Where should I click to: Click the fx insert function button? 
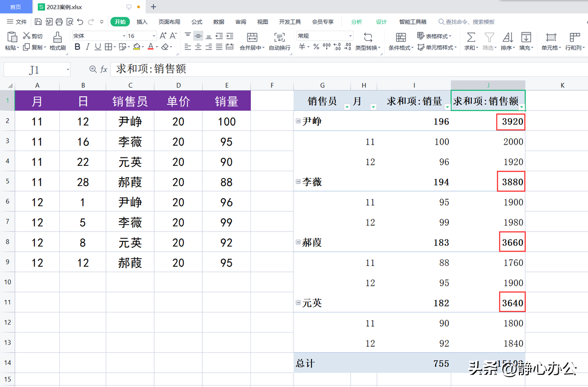pyautogui.click(x=104, y=70)
